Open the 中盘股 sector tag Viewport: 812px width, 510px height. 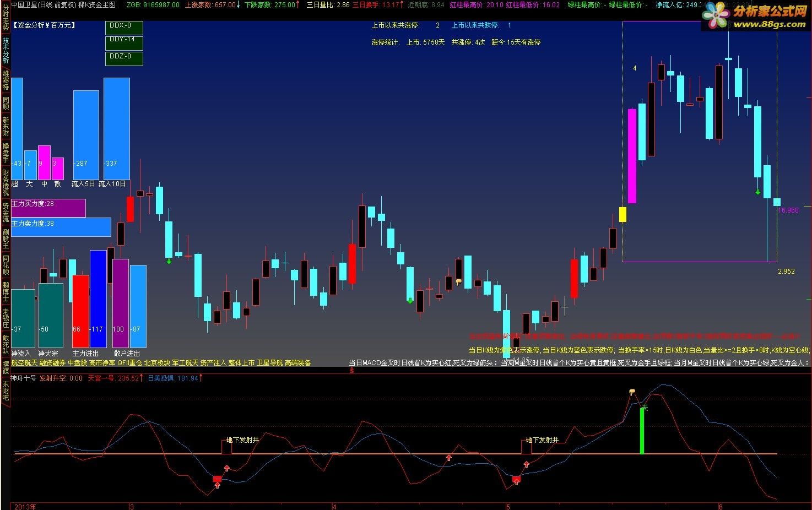point(77,363)
